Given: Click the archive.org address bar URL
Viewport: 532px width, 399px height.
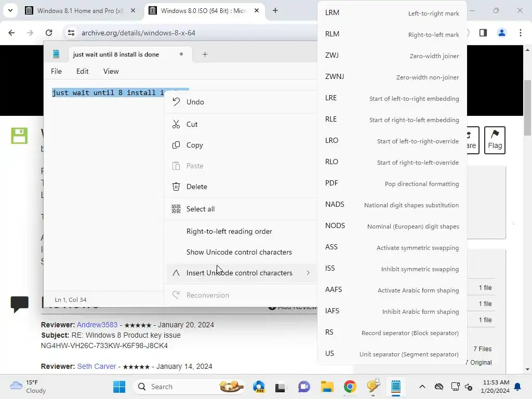Looking at the screenshot, I should tap(138, 33).
